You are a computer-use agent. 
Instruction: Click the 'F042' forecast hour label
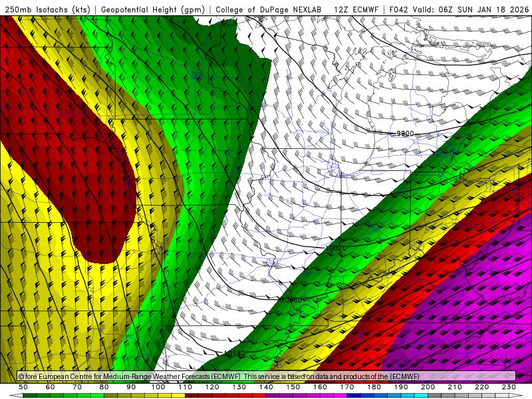click(x=398, y=10)
